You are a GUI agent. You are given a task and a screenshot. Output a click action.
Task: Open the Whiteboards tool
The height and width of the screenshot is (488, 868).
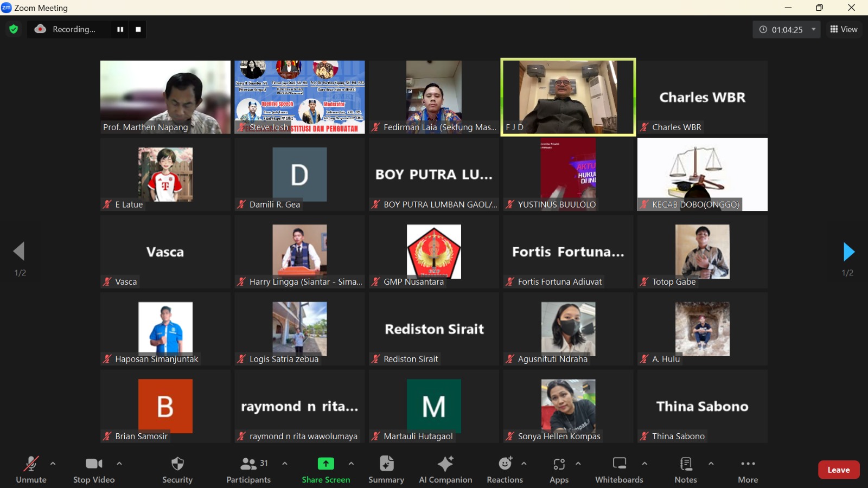click(x=619, y=470)
